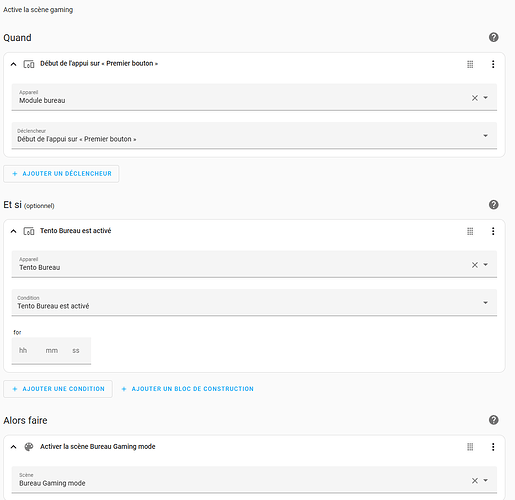Grab the drag handle of the condition card
The width and height of the screenshot is (515, 500).
click(x=470, y=231)
